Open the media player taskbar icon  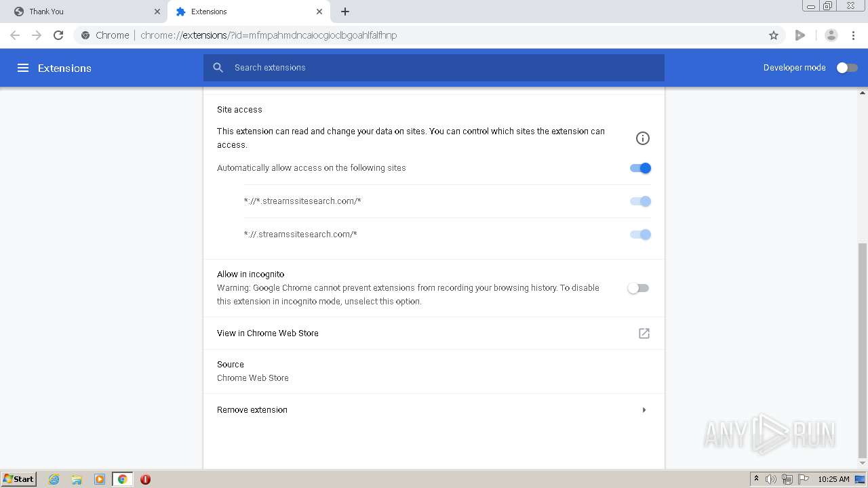click(x=100, y=479)
